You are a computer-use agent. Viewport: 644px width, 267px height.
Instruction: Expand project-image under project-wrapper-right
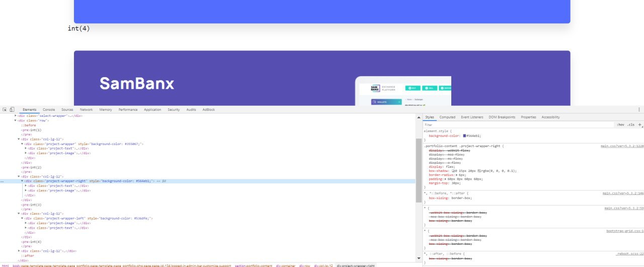coord(26,190)
